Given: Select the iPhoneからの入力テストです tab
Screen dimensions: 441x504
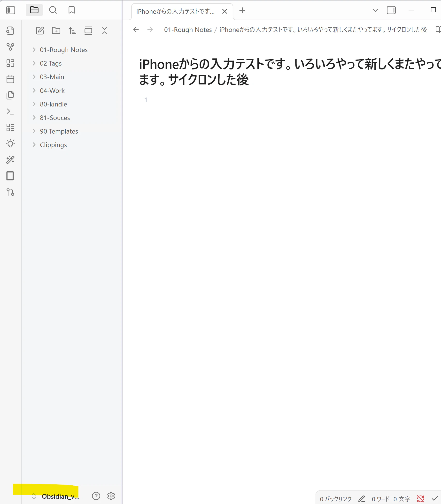Looking at the screenshot, I should [x=182, y=11].
